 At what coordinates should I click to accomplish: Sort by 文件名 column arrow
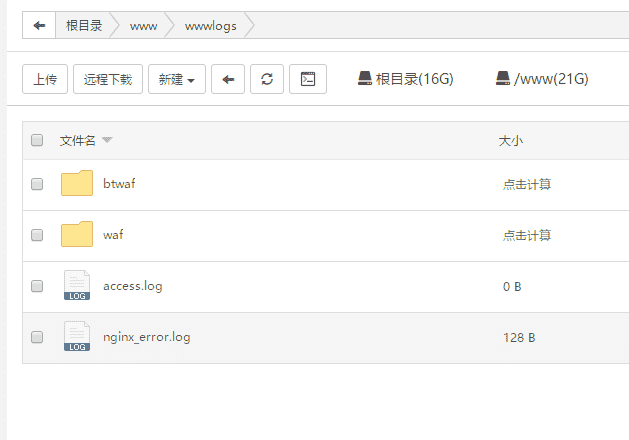(107, 141)
